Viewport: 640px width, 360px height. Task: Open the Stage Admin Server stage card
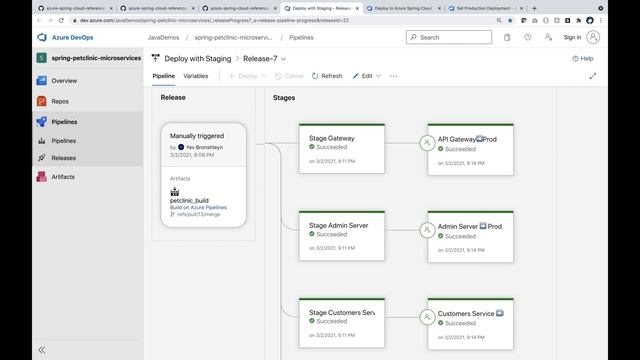click(x=342, y=236)
